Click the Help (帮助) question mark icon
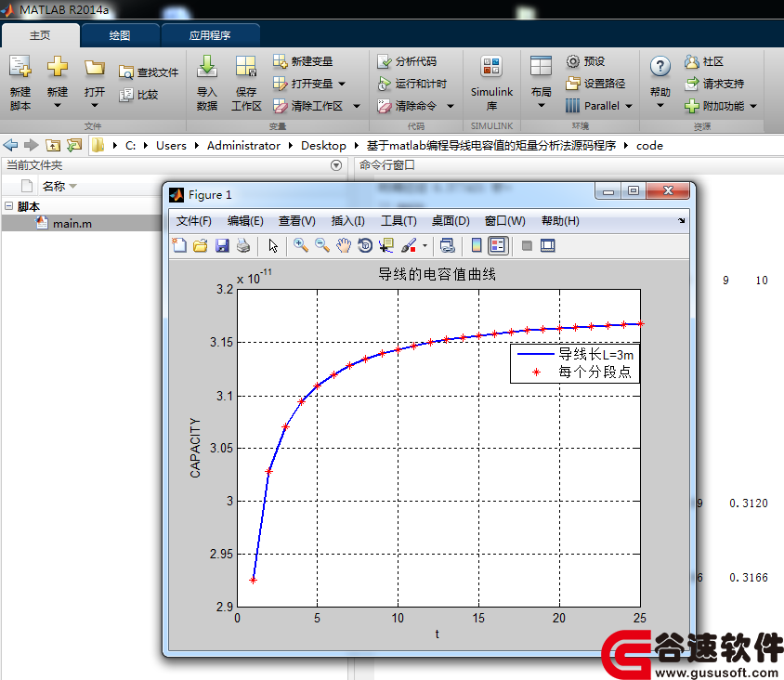784x680 pixels. (x=660, y=66)
